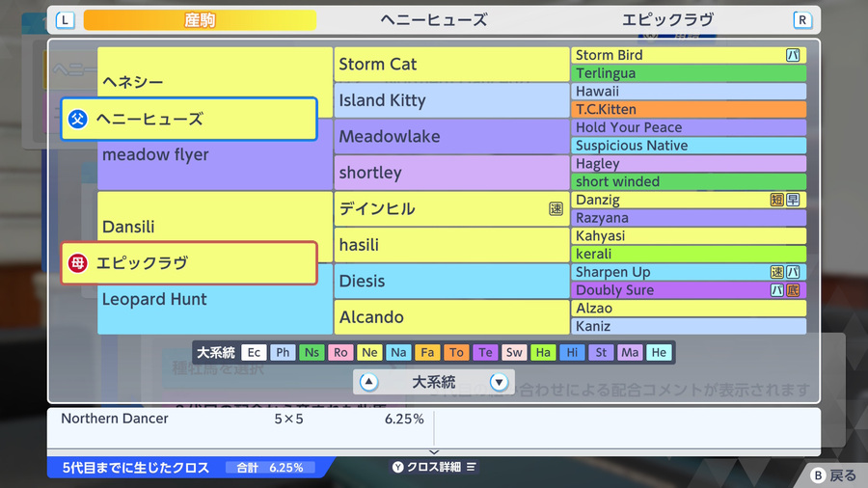Click the パ trait icon on Storm Bird
The width and height of the screenshot is (868, 488).
(793, 55)
